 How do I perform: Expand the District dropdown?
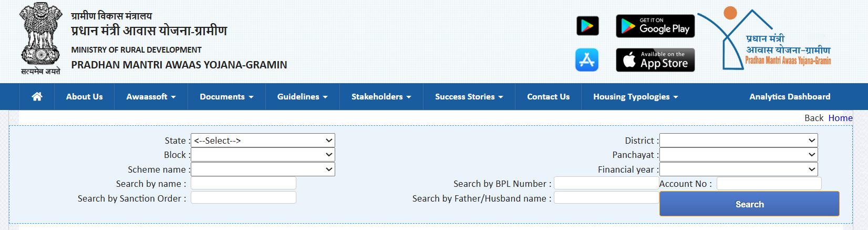[739, 141]
